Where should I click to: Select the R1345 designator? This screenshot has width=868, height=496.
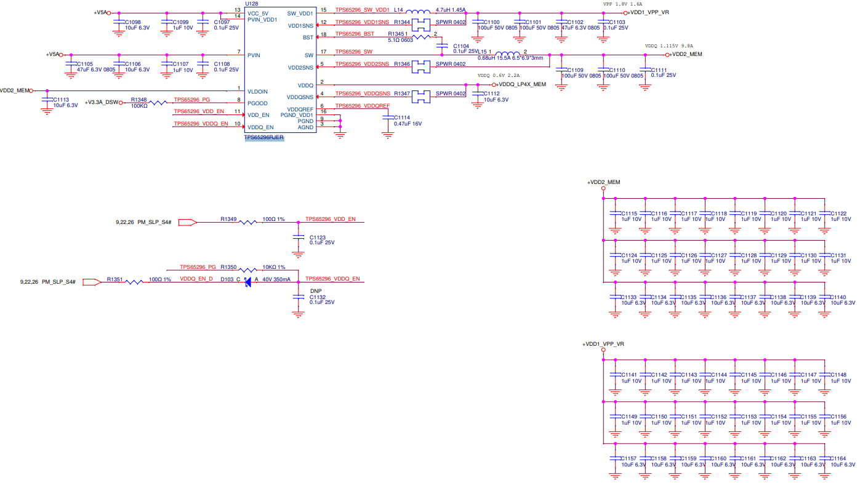[x=396, y=34]
